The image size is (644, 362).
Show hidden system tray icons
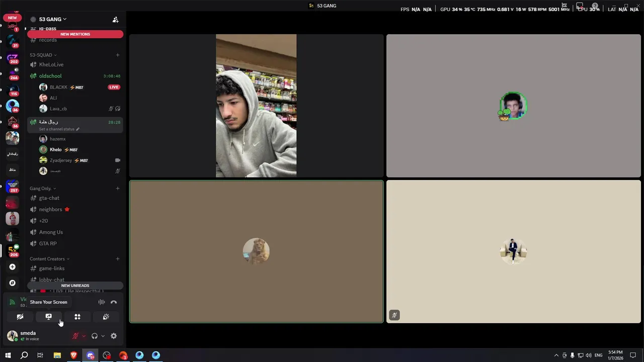point(556,355)
